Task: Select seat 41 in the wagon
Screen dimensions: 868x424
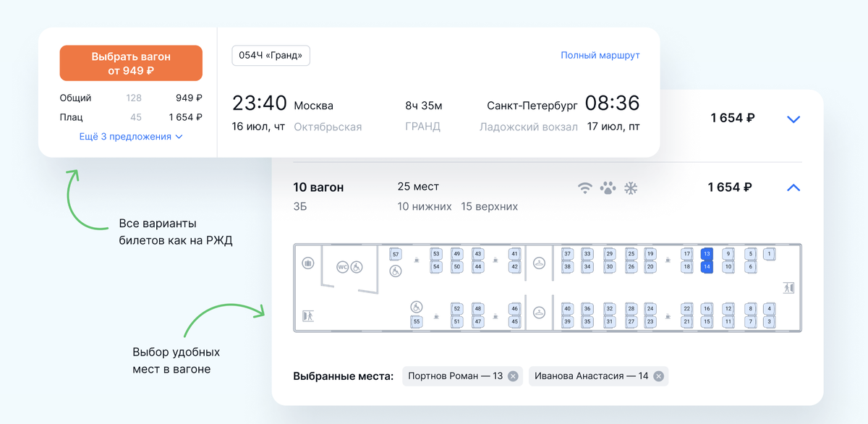Action: tap(514, 254)
